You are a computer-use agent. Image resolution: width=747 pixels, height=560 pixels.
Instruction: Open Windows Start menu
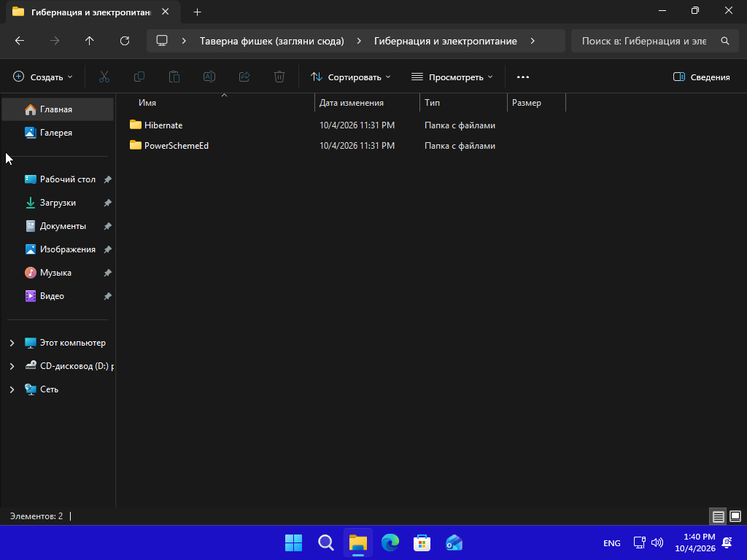[x=293, y=542]
